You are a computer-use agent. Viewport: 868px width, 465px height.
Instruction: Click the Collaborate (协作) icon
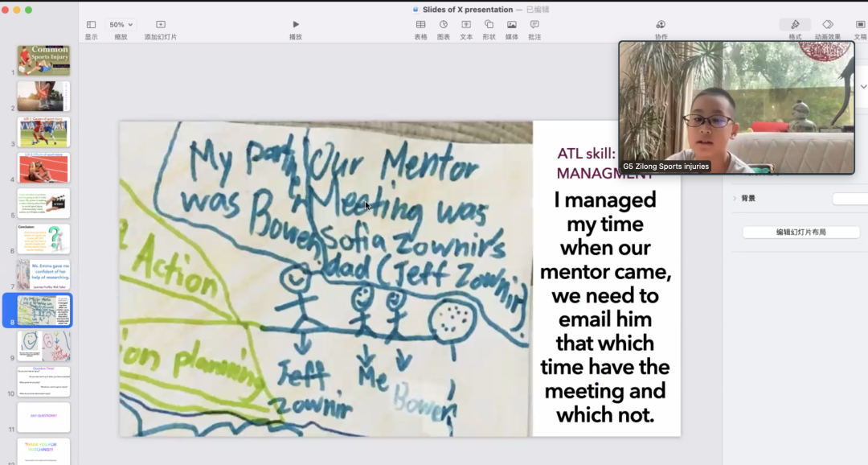[x=661, y=25]
